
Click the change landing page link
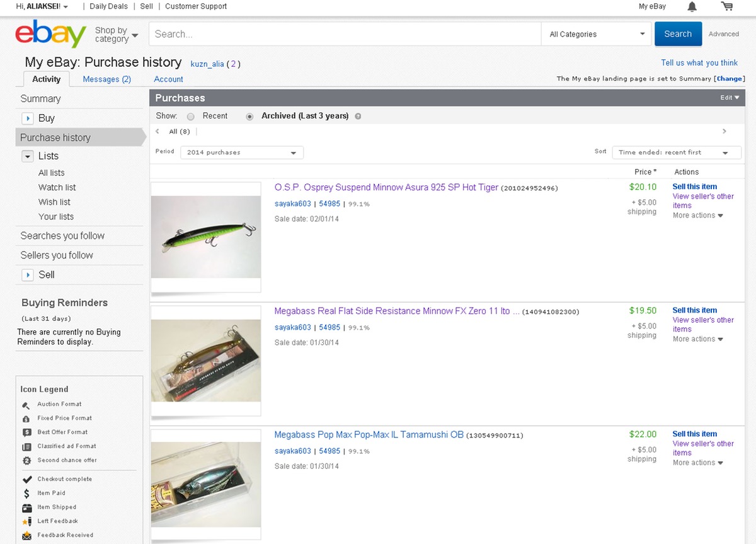point(730,79)
